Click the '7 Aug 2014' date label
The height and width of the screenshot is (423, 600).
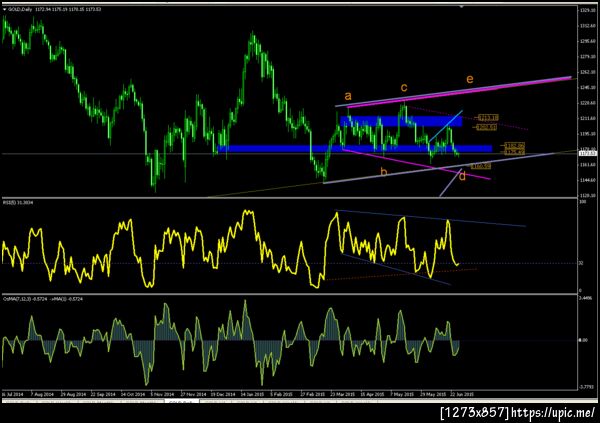(x=42, y=394)
